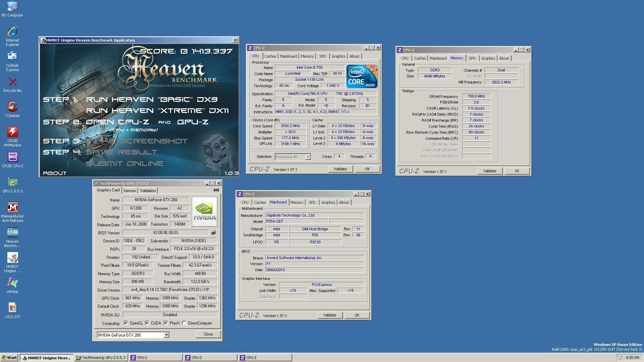Image resolution: width=644 pixels, height=362 pixels.
Task: Click Validate in Memory CPU-Z window
Action: 490,171
